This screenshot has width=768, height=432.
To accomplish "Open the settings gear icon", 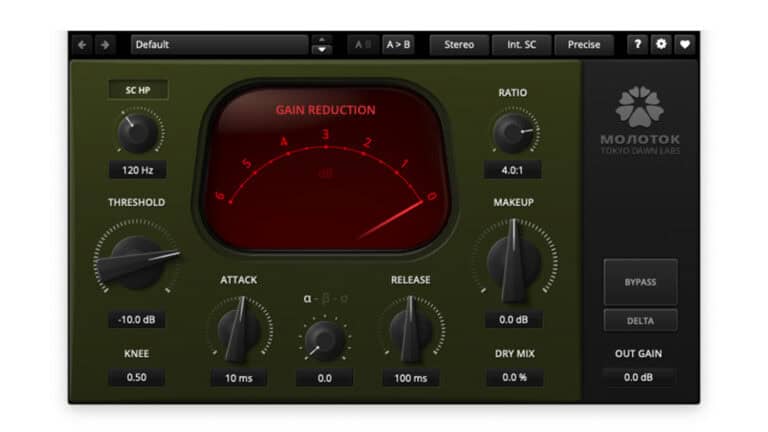I will [661, 45].
